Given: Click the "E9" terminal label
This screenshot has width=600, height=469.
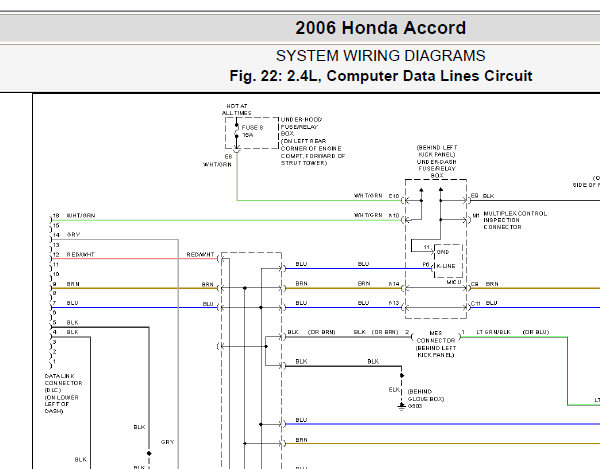Looking at the screenshot, I should coord(474,196).
